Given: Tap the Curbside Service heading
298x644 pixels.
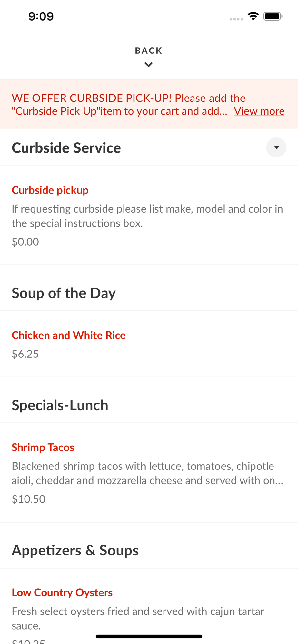Looking at the screenshot, I should point(66,148).
